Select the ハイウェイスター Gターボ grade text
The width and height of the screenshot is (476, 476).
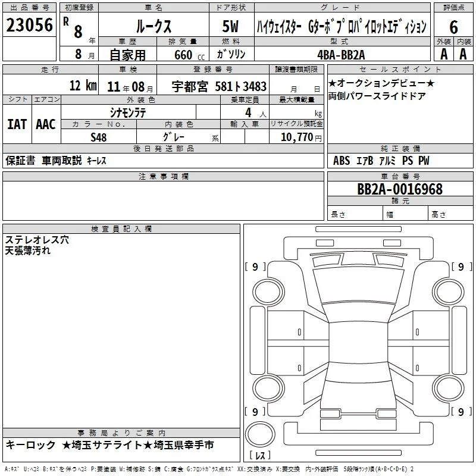click(342, 27)
